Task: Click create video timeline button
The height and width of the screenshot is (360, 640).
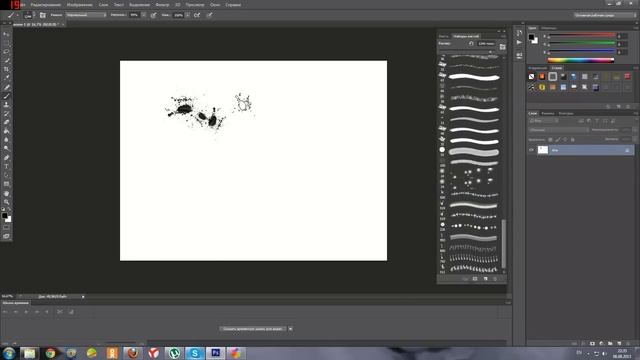Action: [253, 329]
